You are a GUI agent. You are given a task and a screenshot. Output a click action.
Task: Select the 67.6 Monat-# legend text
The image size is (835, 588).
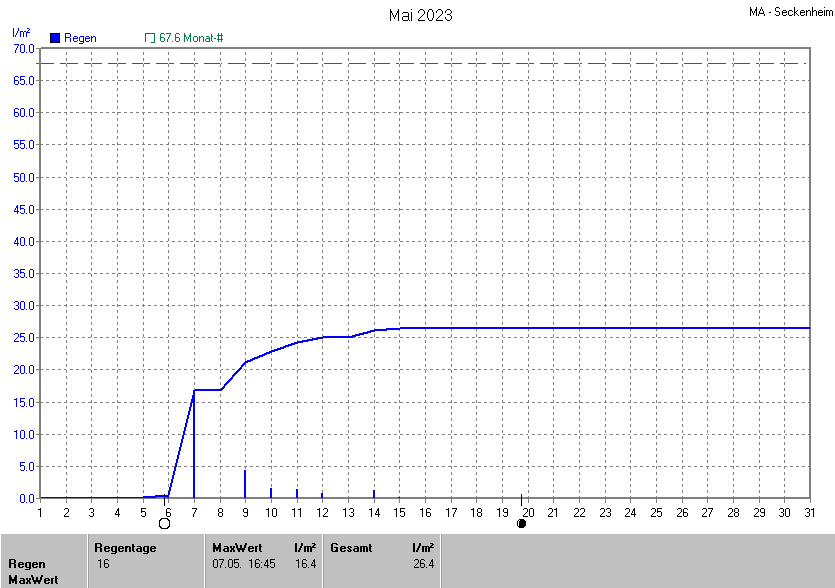191,38
